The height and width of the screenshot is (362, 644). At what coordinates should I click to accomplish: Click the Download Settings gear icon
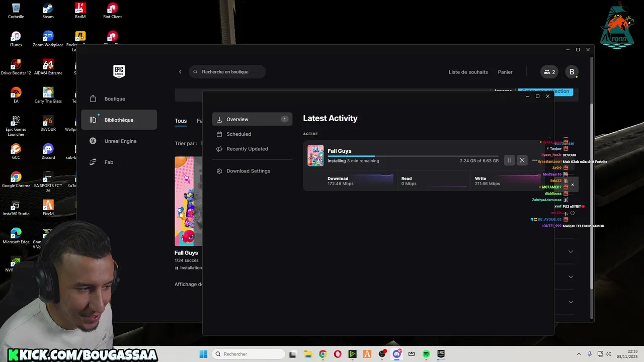point(219,171)
